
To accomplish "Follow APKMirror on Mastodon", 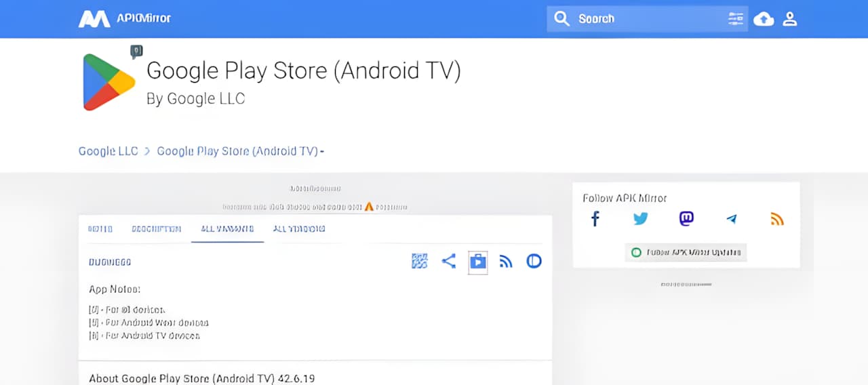I will (686, 219).
